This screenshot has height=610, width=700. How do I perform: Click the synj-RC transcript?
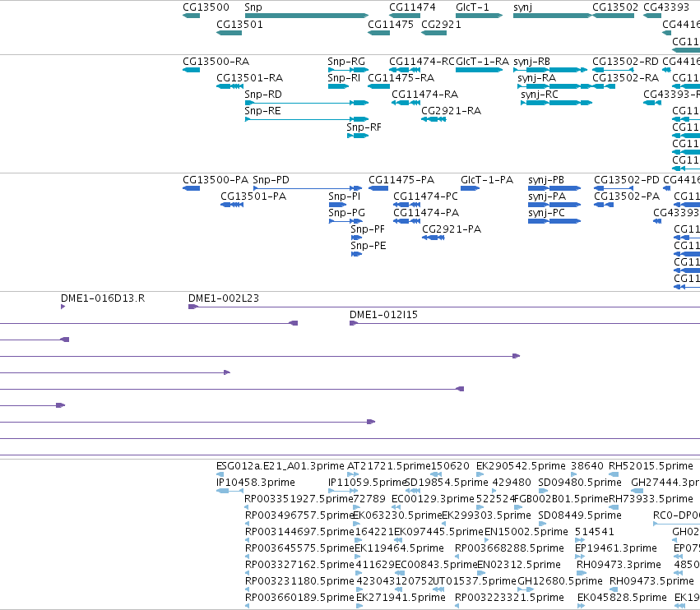[x=557, y=103]
